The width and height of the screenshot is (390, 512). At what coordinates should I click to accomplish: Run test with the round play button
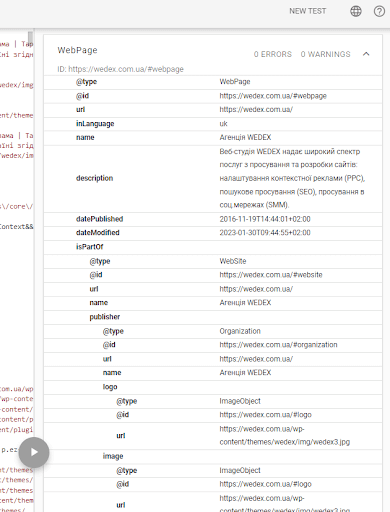click(x=34, y=452)
